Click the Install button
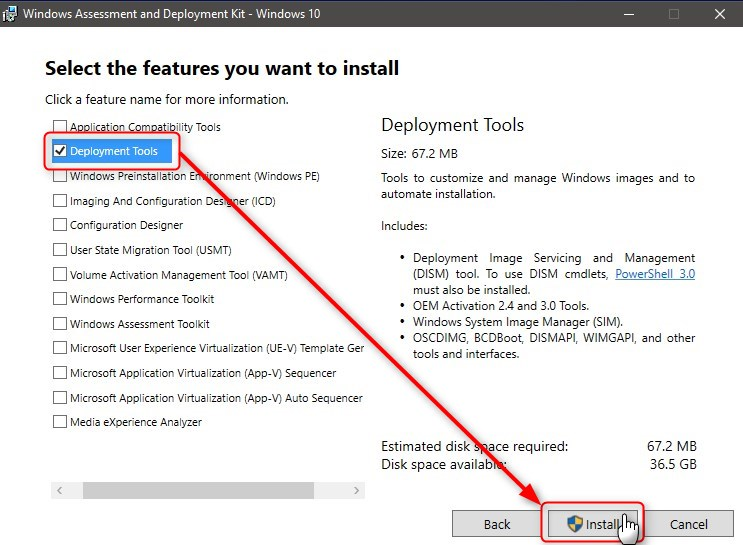The height and width of the screenshot is (545, 743). click(x=592, y=524)
